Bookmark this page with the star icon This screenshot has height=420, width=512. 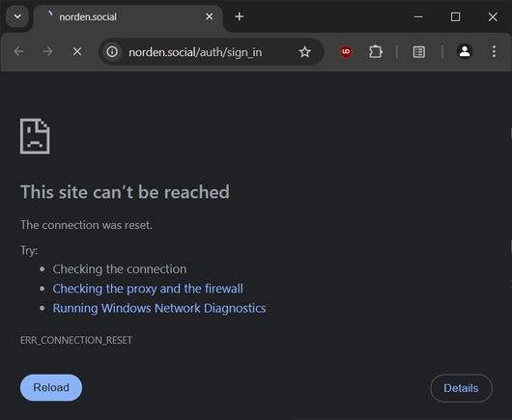pos(304,52)
